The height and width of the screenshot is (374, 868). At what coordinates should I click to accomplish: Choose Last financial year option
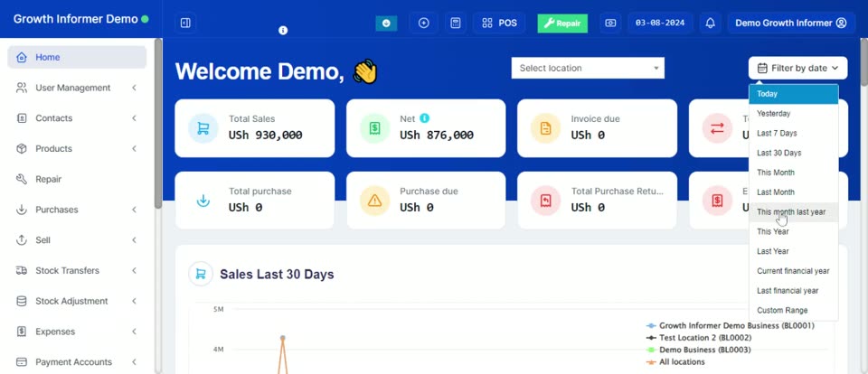793,291
